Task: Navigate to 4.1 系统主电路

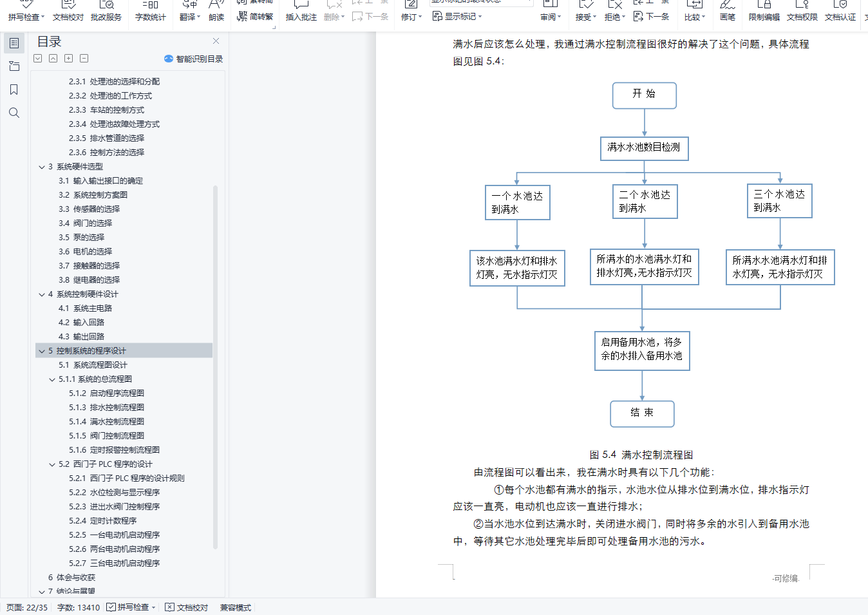Action: tap(86, 308)
